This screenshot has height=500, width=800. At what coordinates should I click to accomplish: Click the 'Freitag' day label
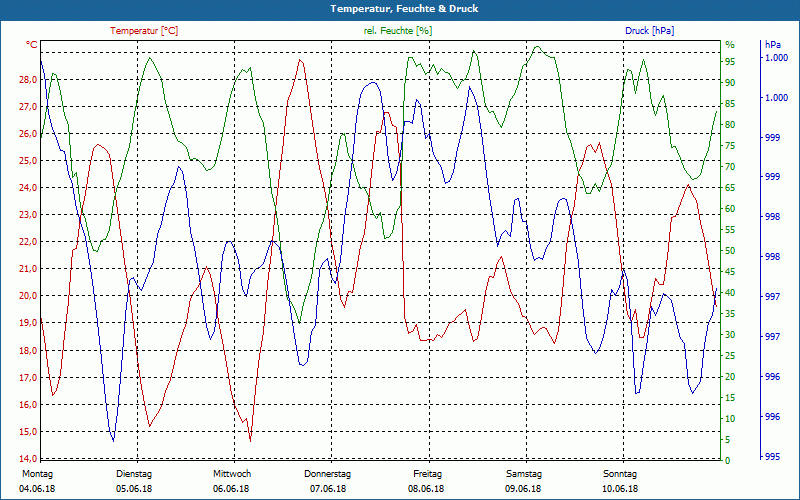(x=428, y=474)
